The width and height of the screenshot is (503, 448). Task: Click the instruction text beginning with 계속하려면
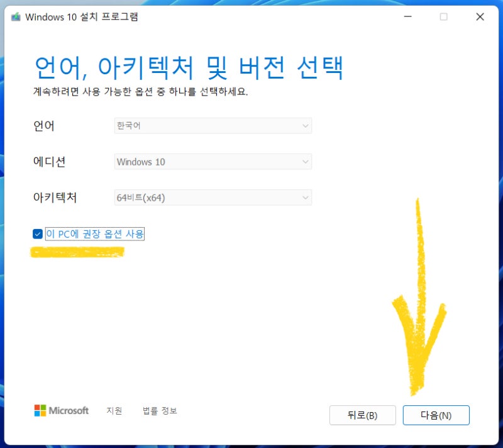click(140, 92)
